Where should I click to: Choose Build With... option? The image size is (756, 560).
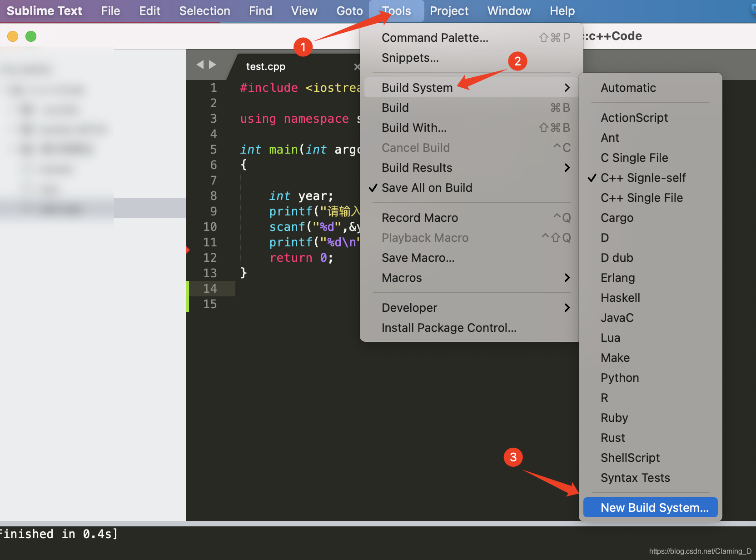(471, 128)
